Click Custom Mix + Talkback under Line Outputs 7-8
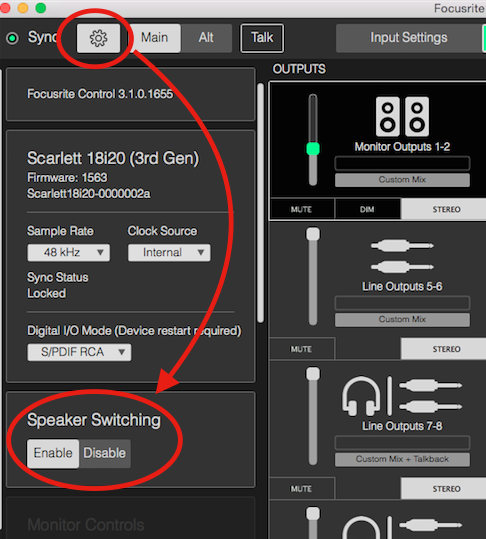 coord(402,459)
